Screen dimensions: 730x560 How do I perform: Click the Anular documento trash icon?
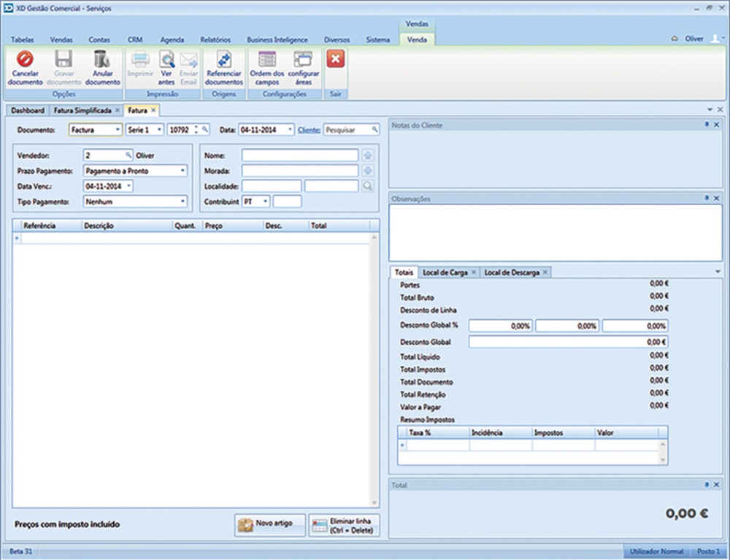[102, 59]
